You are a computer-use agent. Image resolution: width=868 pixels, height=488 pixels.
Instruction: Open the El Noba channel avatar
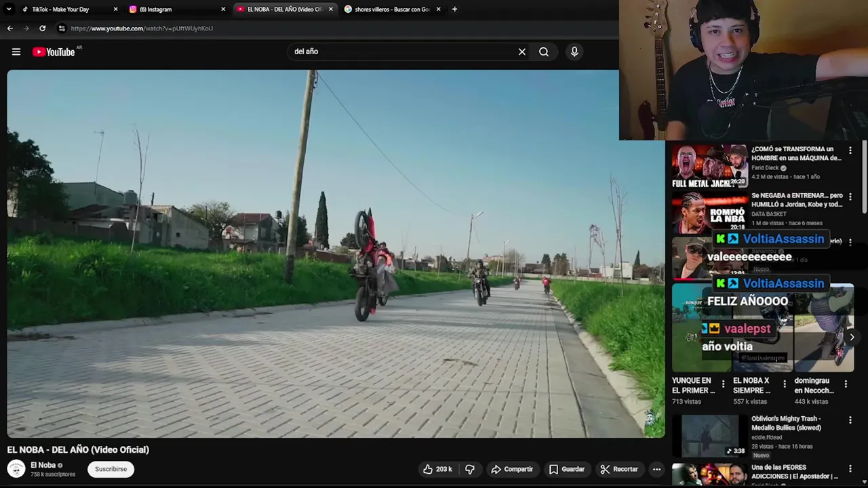tap(16, 469)
